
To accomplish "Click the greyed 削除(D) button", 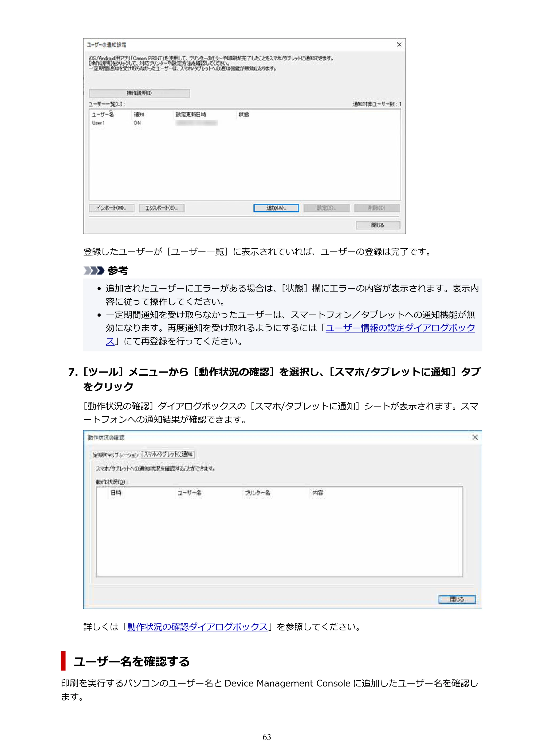I will 377,208.
